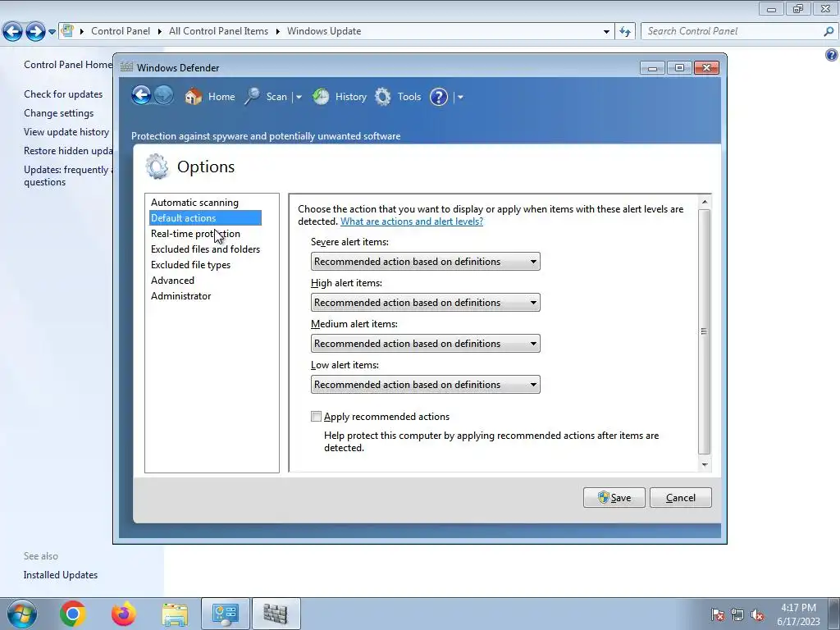
Task: Click the options panel scrollbar thumb
Action: click(705, 331)
